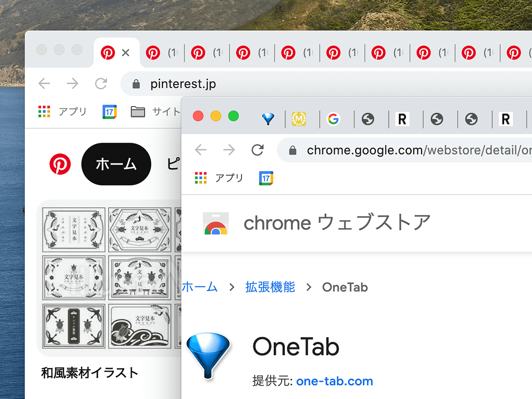Click the lock icon beside chrome.google.com
This screenshot has height=399, width=532.
click(293, 150)
